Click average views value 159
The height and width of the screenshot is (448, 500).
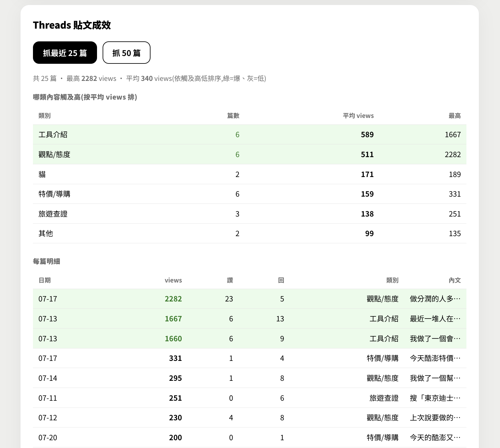[x=367, y=194]
